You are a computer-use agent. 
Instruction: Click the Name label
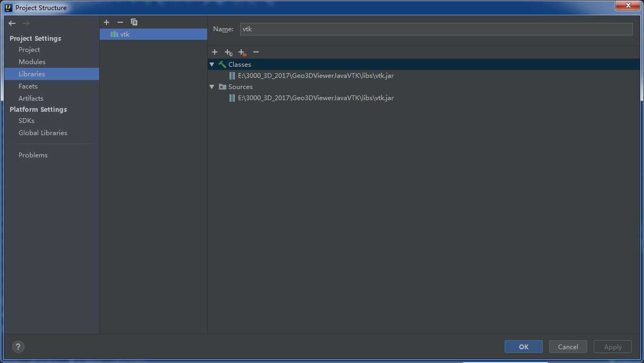click(x=223, y=29)
